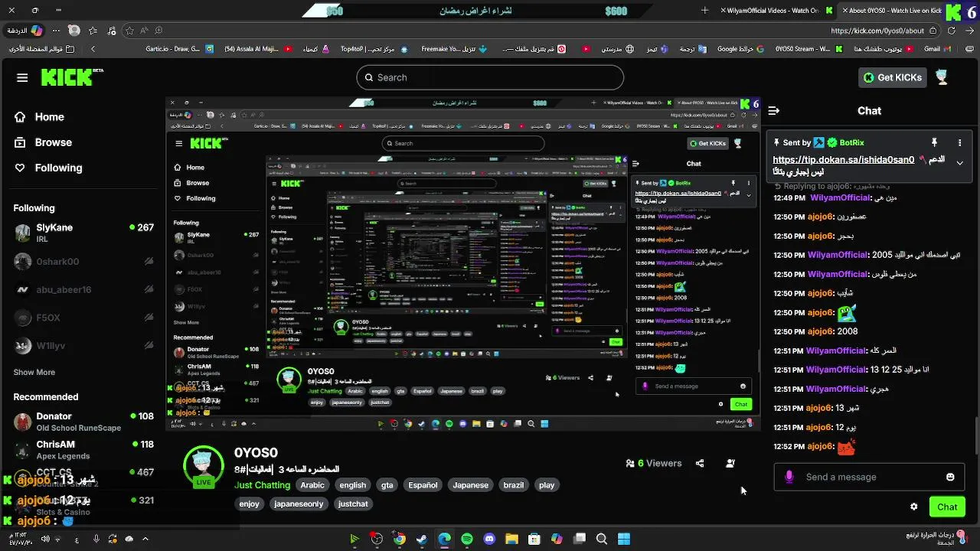Reload the page with refresh icon
Image resolution: width=980 pixels, height=551 pixels.
click(952, 31)
